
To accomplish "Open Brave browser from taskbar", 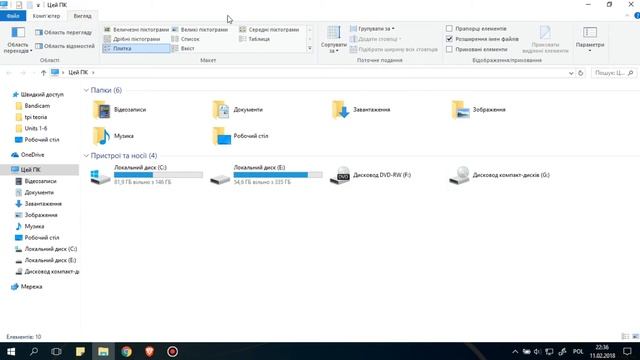I will point(149,351).
